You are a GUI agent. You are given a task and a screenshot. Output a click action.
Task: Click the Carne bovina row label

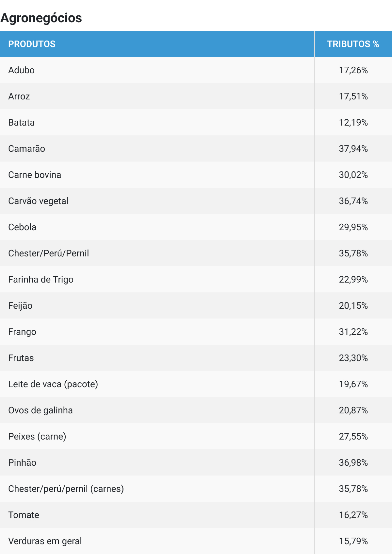(35, 175)
